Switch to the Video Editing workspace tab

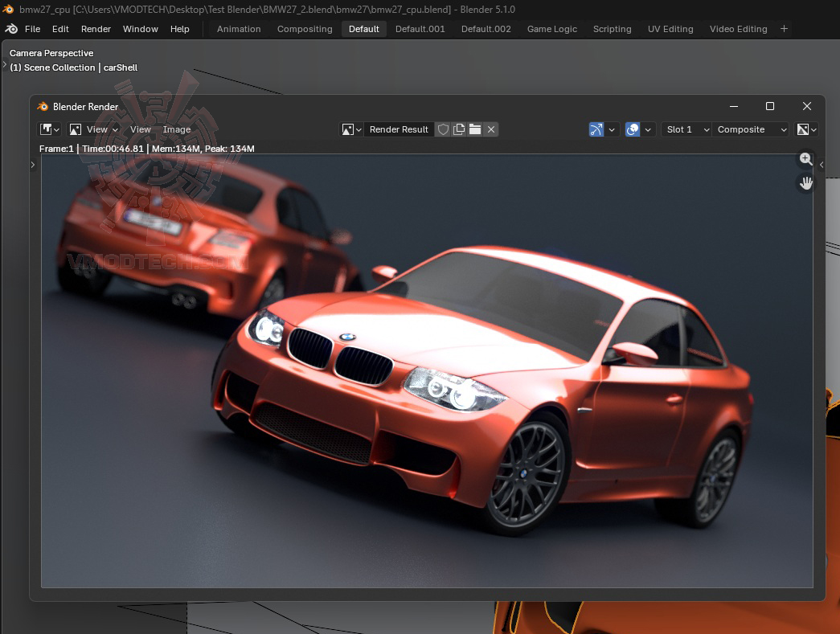coord(738,29)
